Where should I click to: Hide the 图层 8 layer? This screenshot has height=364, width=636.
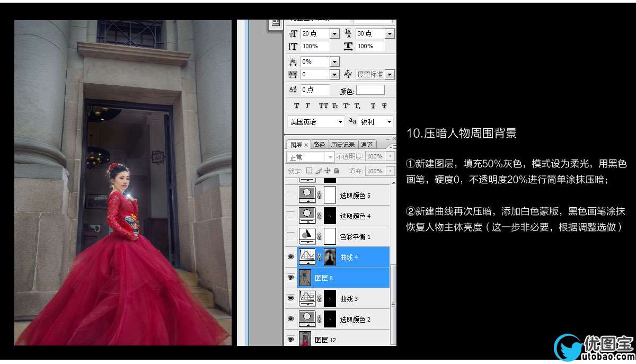[x=290, y=278]
